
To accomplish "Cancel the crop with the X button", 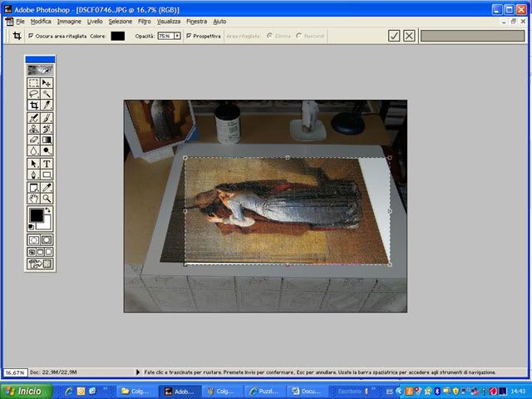I will click(x=409, y=36).
